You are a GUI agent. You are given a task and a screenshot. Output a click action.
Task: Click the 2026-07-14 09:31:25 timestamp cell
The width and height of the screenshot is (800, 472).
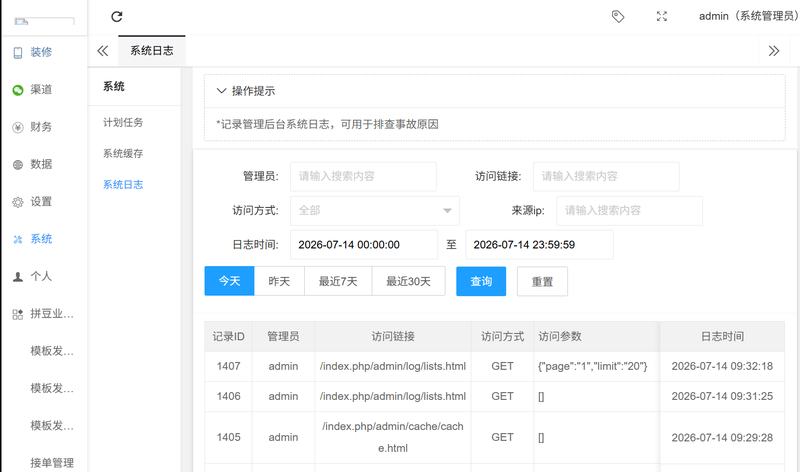click(x=722, y=396)
